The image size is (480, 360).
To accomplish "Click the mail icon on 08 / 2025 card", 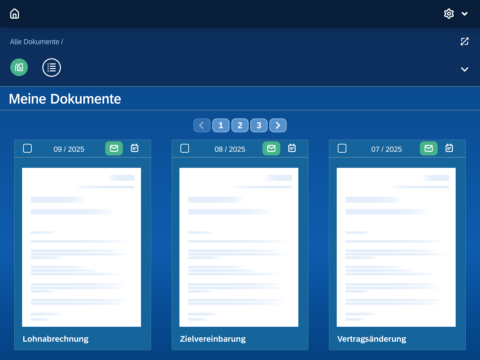I will coord(271,148).
